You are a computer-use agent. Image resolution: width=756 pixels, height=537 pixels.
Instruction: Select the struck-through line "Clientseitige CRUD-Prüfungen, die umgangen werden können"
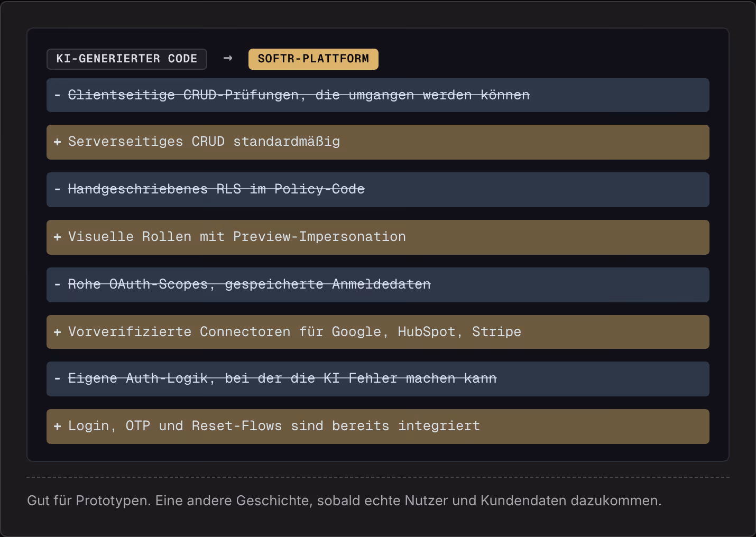tap(378, 95)
